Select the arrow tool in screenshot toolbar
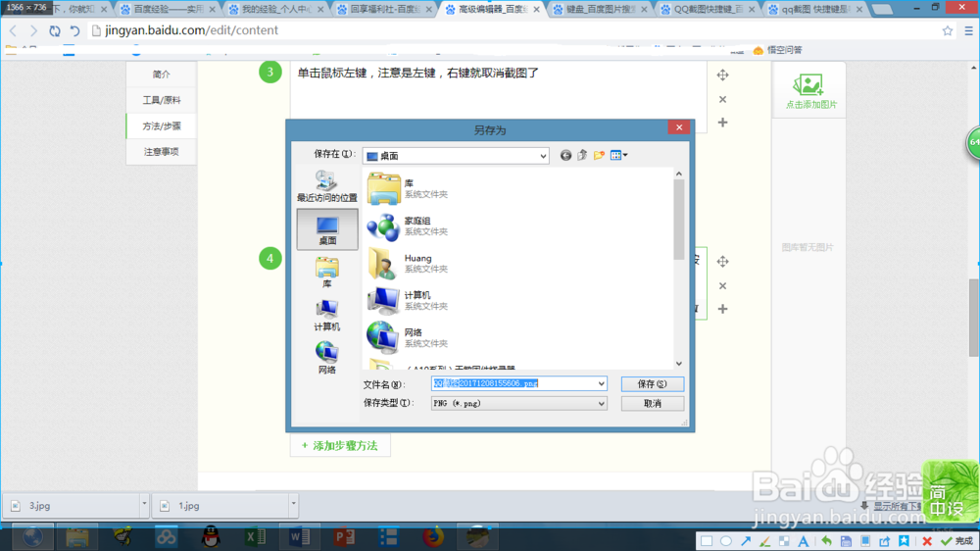Viewport: 980px width, 551px height. pos(746,541)
